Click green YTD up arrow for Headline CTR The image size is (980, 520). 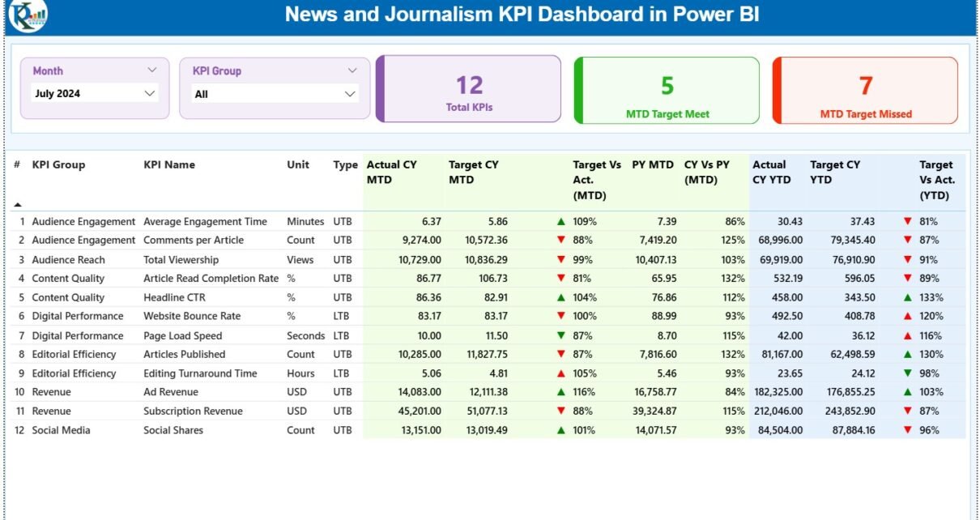[907, 297]
